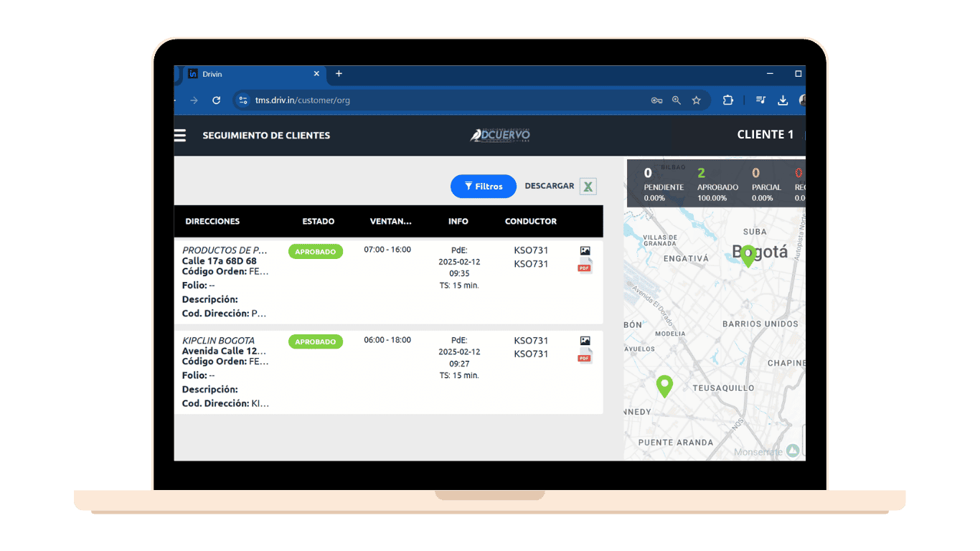Select the APROBADO 100.00% status counter

click(x=717, y=184)
